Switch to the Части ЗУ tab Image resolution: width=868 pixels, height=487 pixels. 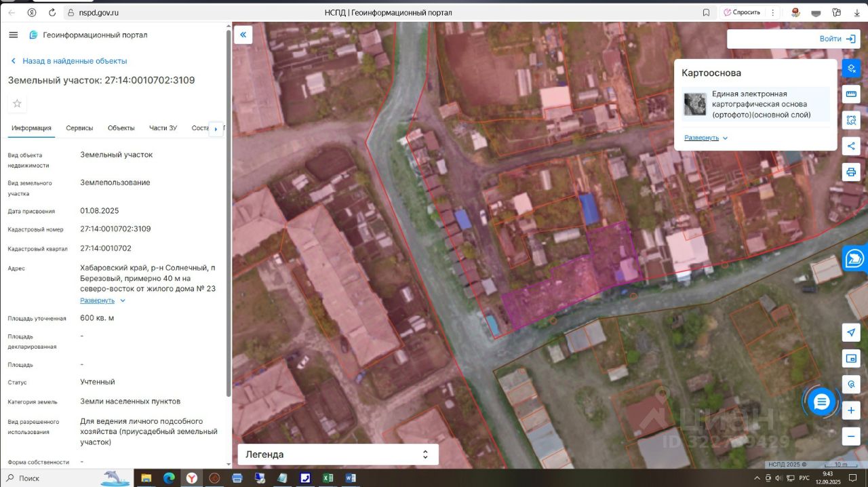163,128
